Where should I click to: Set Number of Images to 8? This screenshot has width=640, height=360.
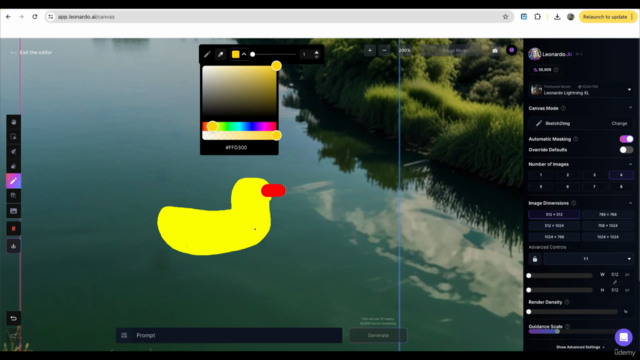621,187
